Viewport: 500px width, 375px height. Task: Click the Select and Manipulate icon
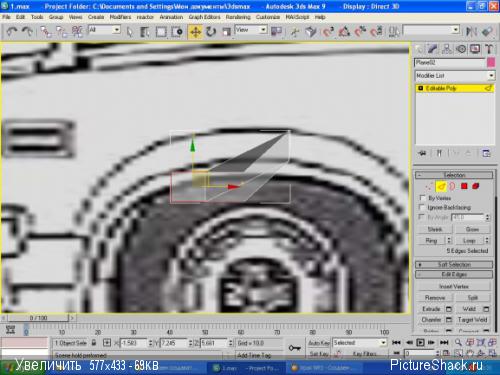(295, 32)
